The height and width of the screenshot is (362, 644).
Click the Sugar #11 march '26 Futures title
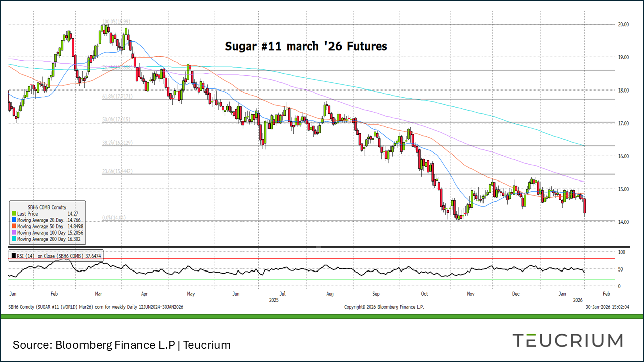tap(306, 46)
